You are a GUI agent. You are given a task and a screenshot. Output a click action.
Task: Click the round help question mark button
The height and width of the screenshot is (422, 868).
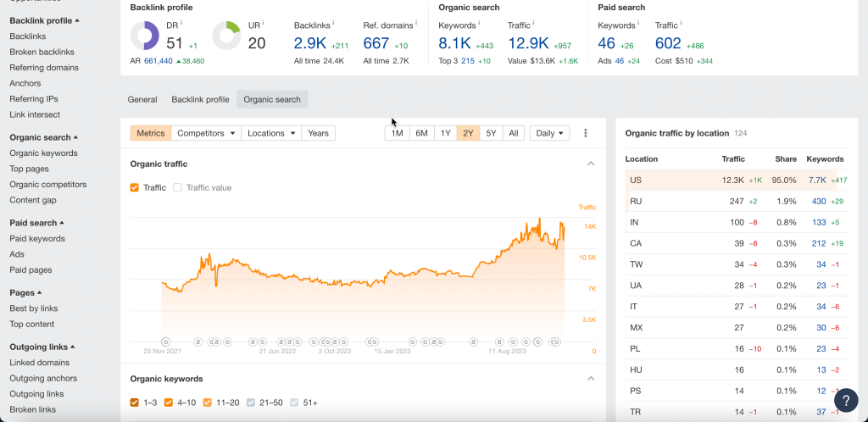coord(845,400)
